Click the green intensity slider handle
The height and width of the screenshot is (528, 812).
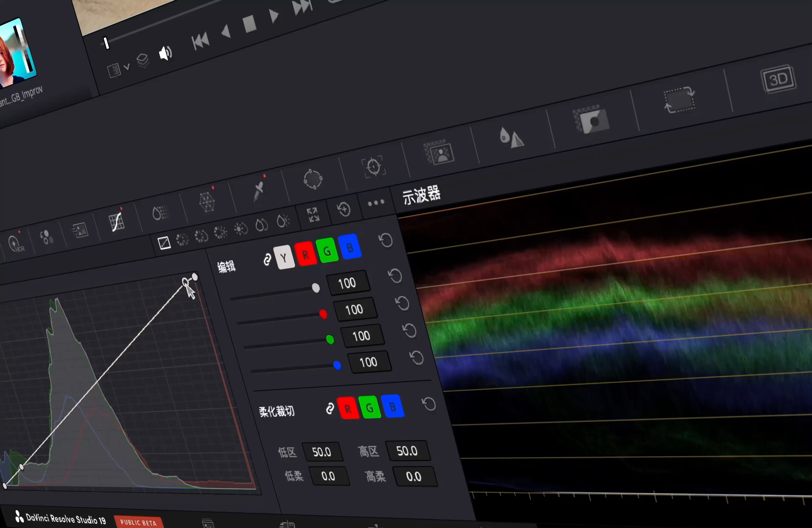tap(330, 339)
